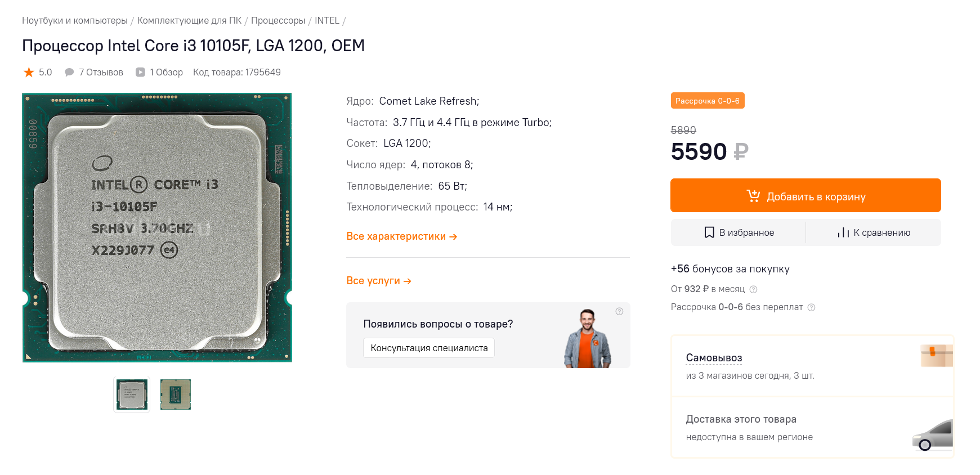Add processor to cart
Screen dimensions: 980x475
click(806, 196)
